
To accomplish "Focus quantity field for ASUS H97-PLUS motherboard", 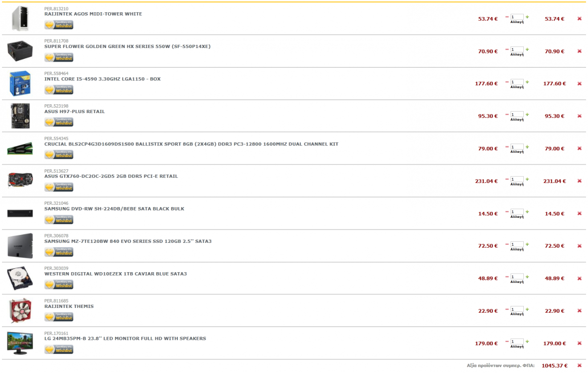I will tap(517, 114).
